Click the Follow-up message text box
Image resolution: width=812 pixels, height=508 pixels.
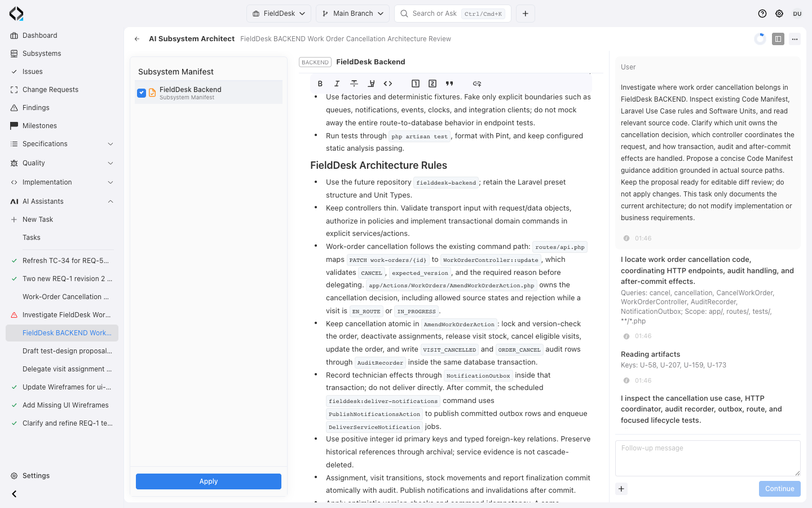coord(708,458)
